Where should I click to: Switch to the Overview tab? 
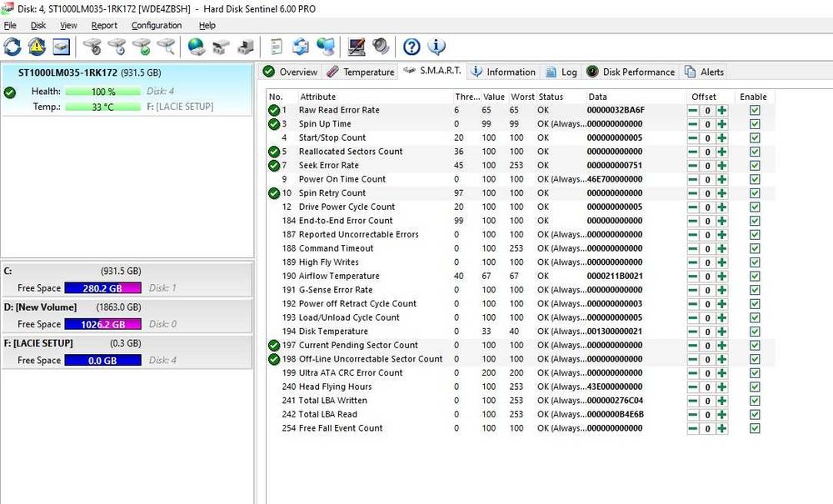tap(291, 72)
